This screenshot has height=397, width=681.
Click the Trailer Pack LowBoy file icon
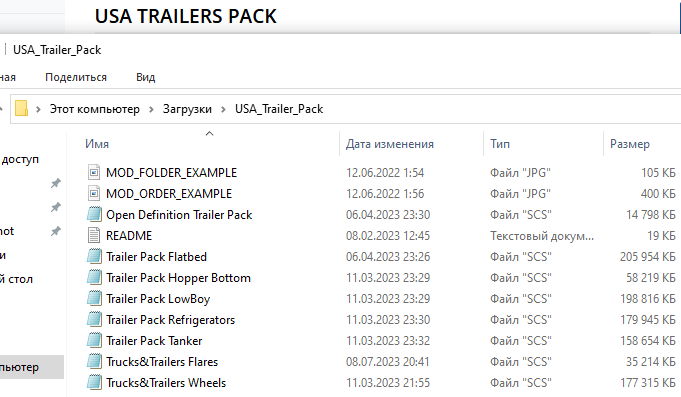pos(94,299)
